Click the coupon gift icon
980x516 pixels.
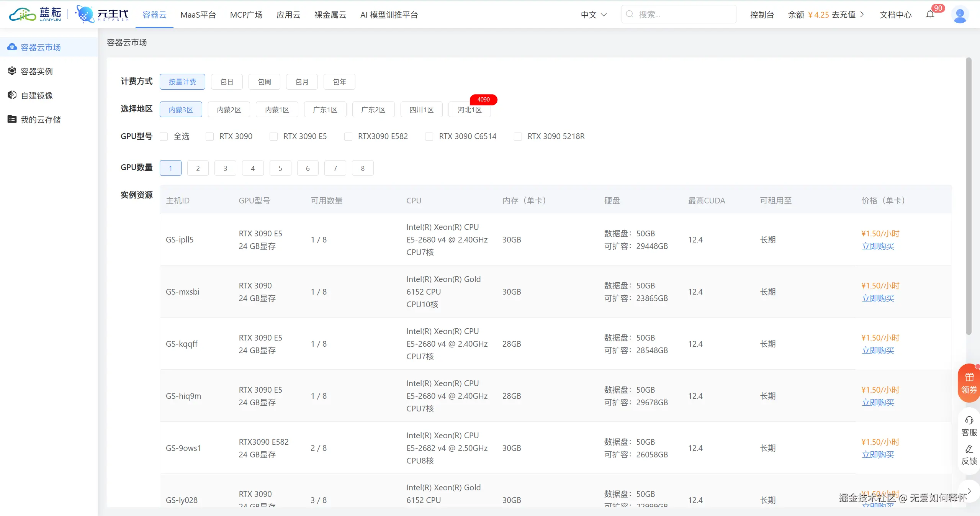969,377
